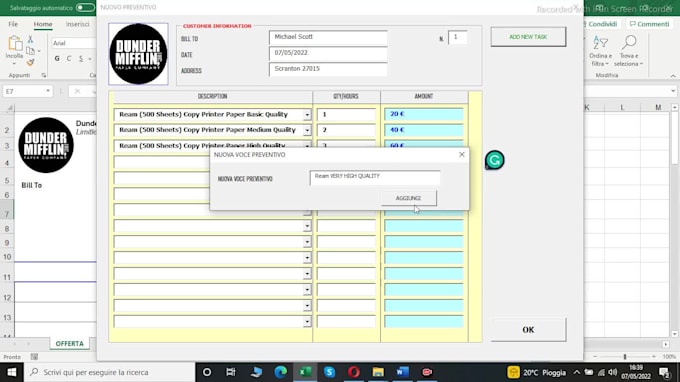The width and height of the screenshot is (680, 382).
Task: Click the green Grammarly icon
Action: [x=495, y=160]
